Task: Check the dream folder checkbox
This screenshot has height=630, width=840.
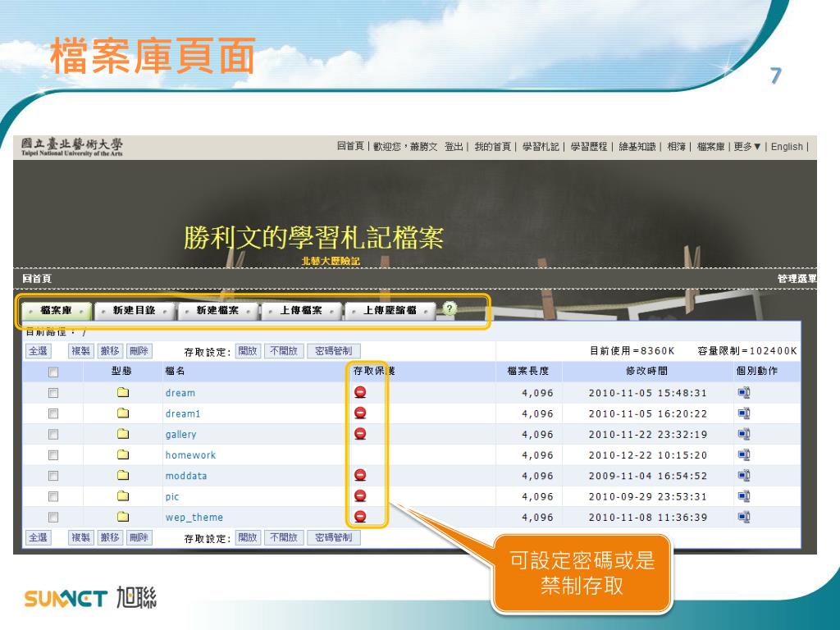Action: pyautogui.click(x=53, y=393)
